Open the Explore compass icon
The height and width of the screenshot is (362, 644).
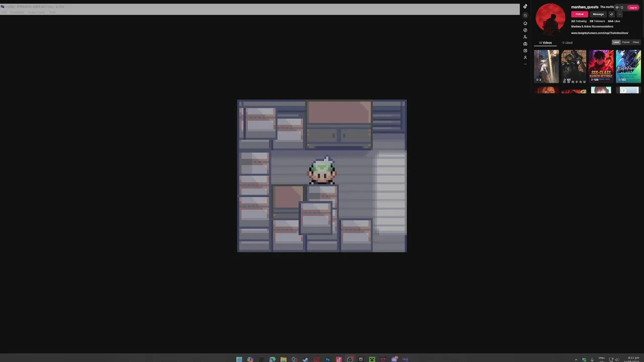coord(525,30)
